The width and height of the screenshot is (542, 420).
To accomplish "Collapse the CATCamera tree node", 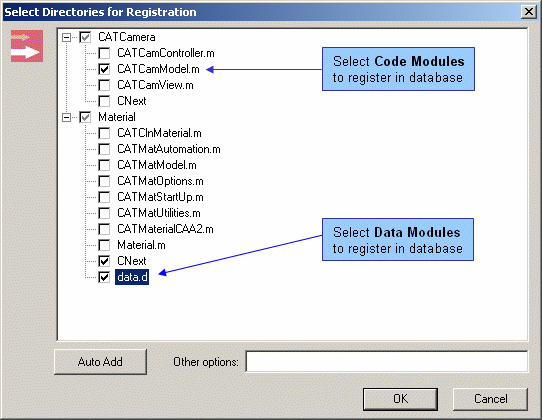I will [x=66, y=37].
